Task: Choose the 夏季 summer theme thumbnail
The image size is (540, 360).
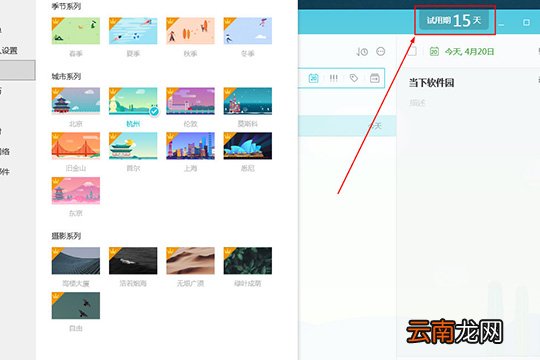Action: click(x=133, y=31)
